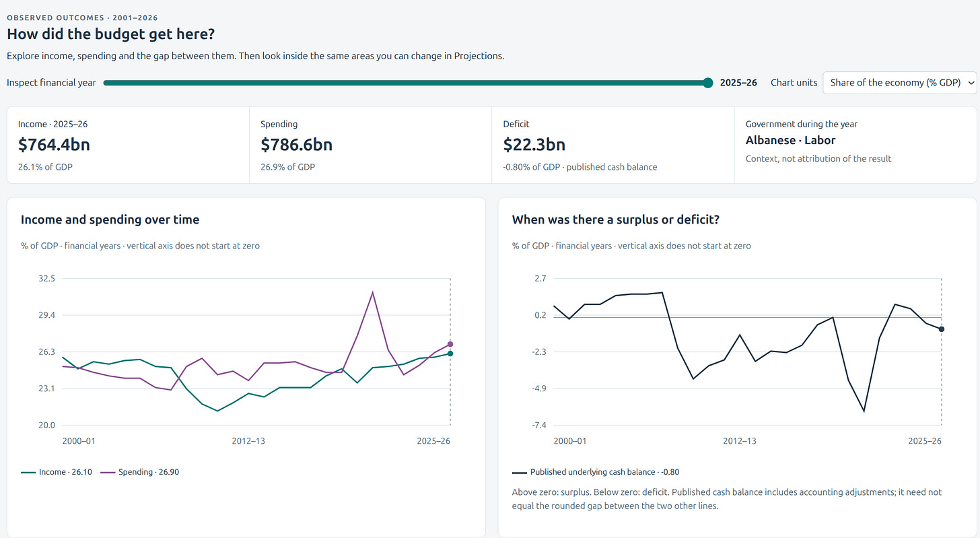
Task: Click the 'Deficit' card label
Action: pyautogui.click(x=516, y=124)
